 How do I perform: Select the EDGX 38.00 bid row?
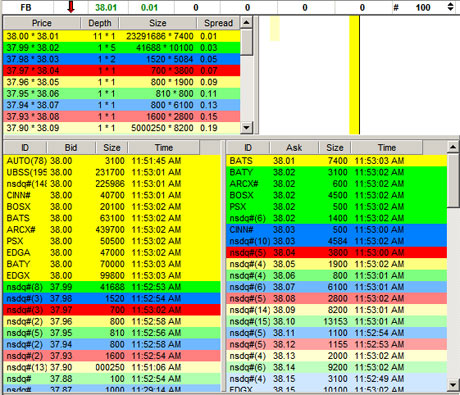point(112,276)
